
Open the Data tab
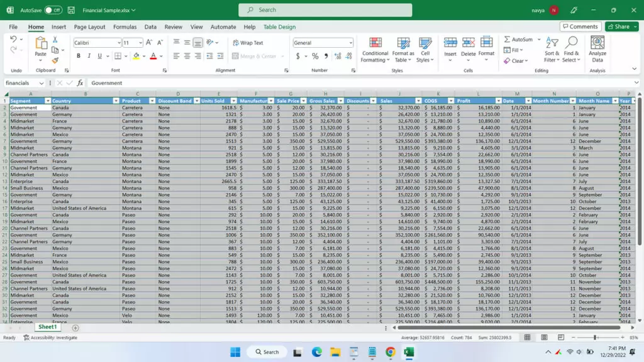pyautogui.click(x=150, y=26)
